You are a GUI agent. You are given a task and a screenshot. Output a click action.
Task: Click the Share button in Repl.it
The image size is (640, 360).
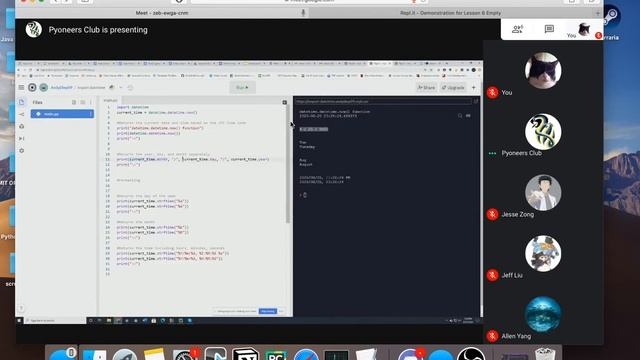[x=427, y=87]
